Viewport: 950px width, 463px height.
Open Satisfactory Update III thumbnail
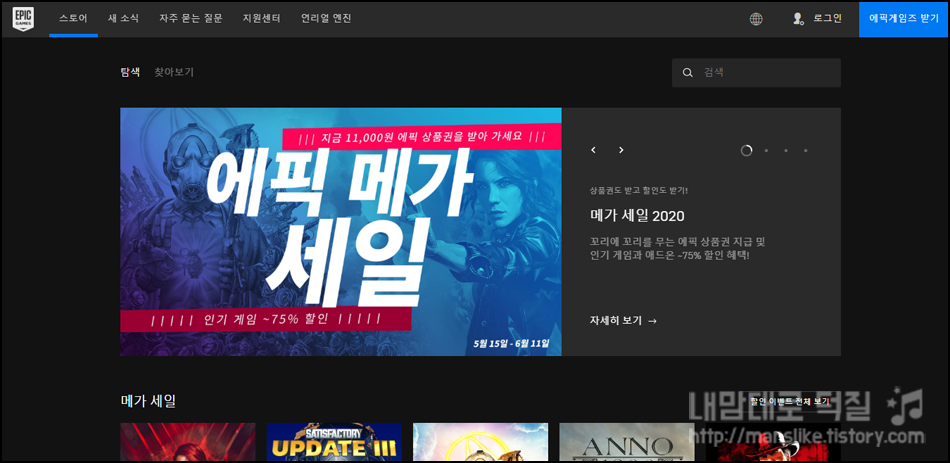334,442
